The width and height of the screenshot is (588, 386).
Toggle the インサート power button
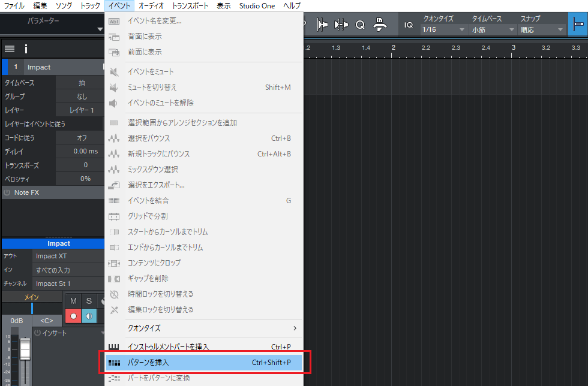[37, 333]
